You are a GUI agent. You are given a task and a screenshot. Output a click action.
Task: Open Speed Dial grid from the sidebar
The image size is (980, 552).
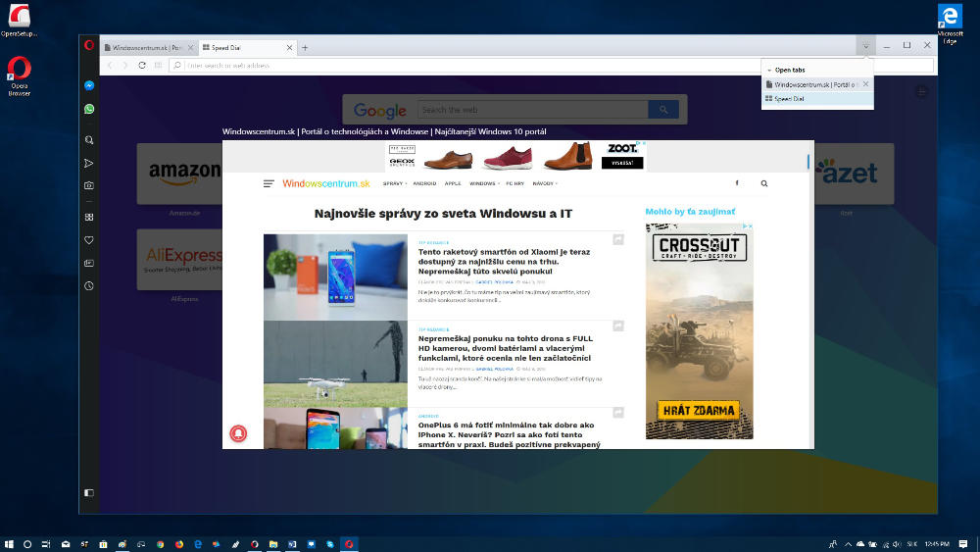[x=89, y=217]
